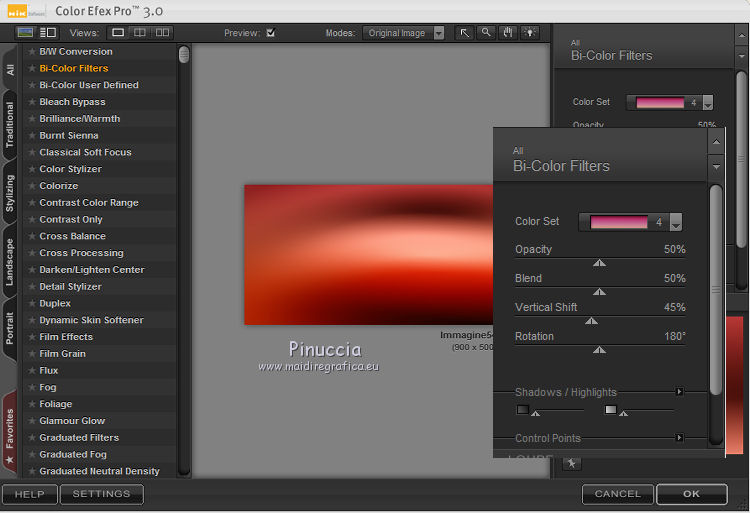
Task: Click the CANCEL button
Action: (618, 494)
